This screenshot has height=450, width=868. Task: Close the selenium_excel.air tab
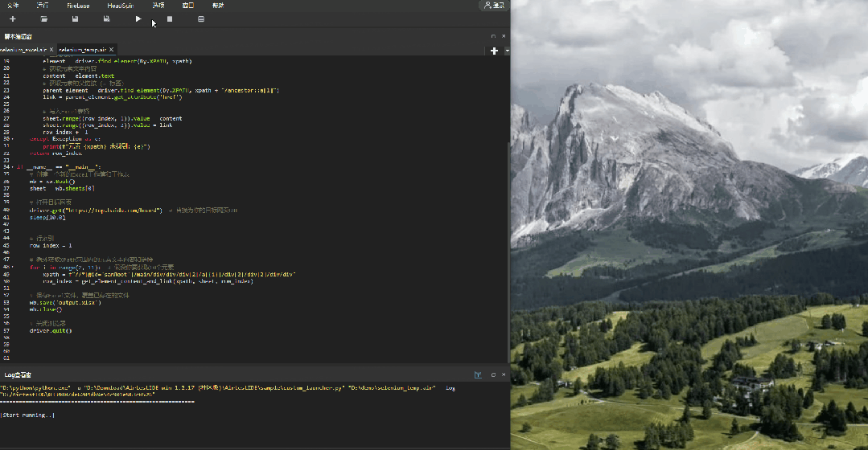click(x=51, y=50)
